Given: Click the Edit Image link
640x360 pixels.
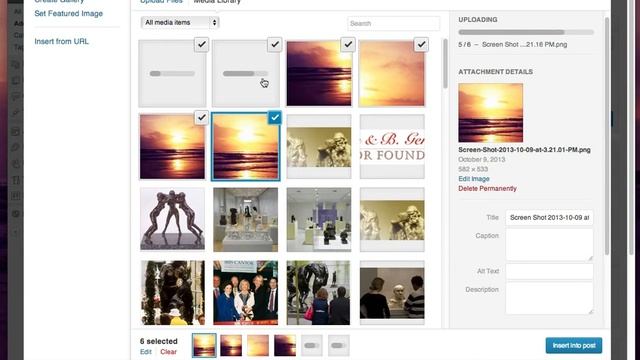Looking at the screenshot, I should click(473, 179).
